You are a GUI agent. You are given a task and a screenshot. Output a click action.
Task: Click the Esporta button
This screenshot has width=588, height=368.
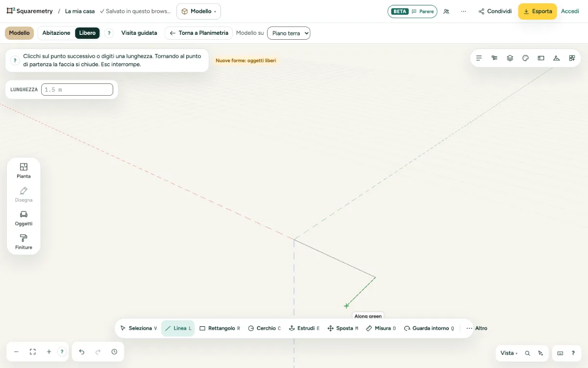(538, 11)
